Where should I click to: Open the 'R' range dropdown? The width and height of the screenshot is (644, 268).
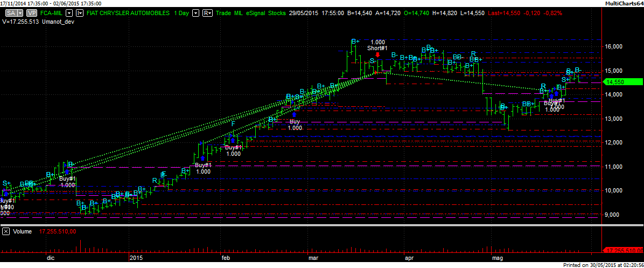coord(207,12)
